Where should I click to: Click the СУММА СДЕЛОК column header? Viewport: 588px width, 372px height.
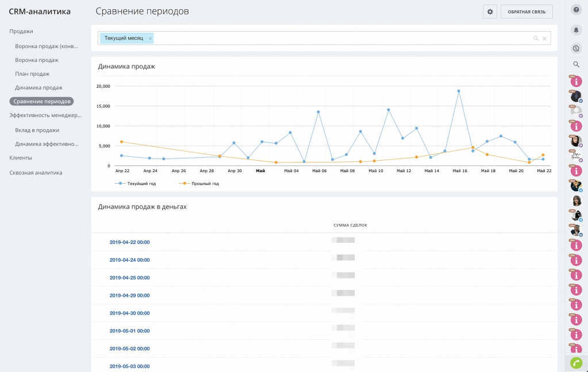[350, 225]
